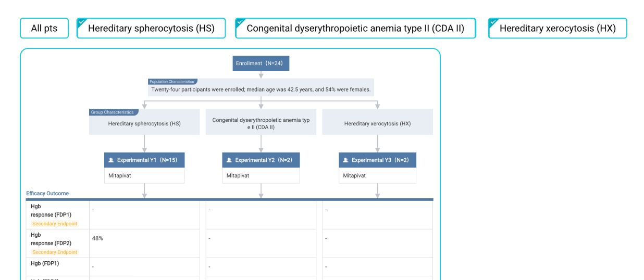The width and height of the screenshot is (644, 280).
Task: Click Secondary Endpoint tag under Hgb response (FDP1)
Action: click(55, 224)
